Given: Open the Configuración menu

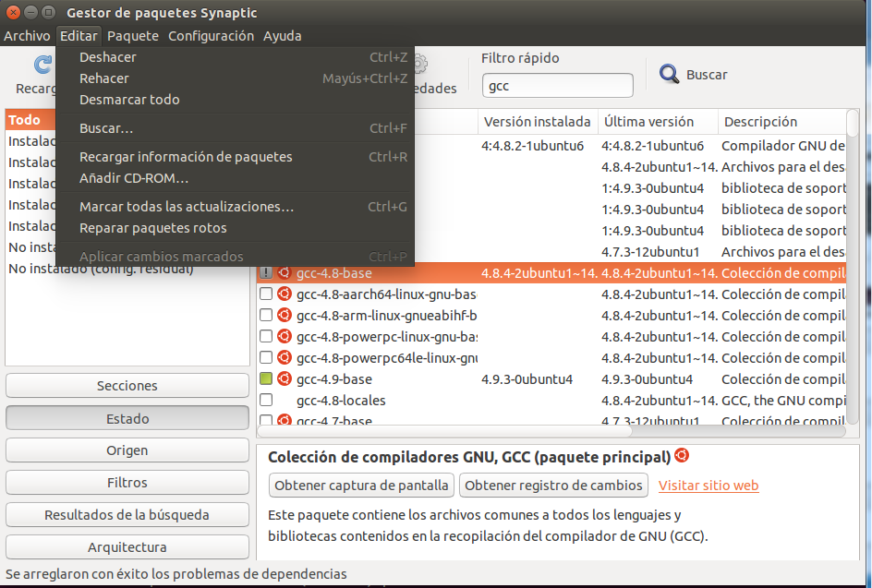Looking at the screenshot, I should 211,36.
